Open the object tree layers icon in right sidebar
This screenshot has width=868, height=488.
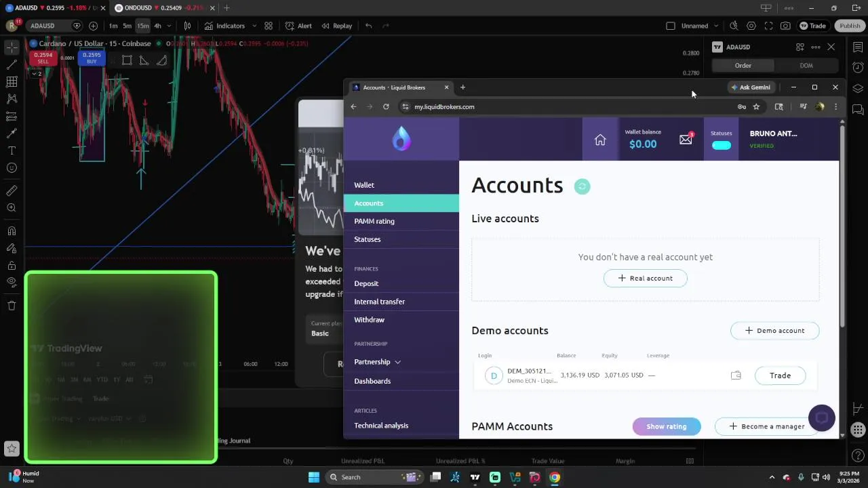(x=858, y=89)
